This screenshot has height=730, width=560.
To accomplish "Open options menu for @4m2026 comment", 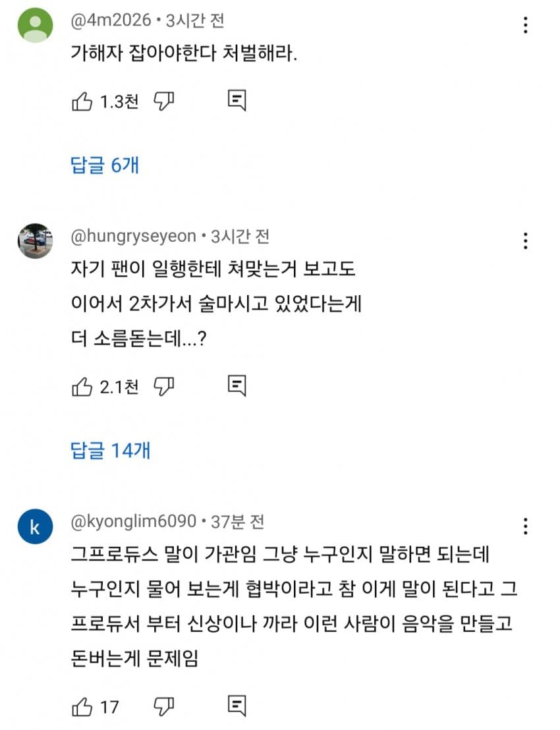I will [526, 25].
